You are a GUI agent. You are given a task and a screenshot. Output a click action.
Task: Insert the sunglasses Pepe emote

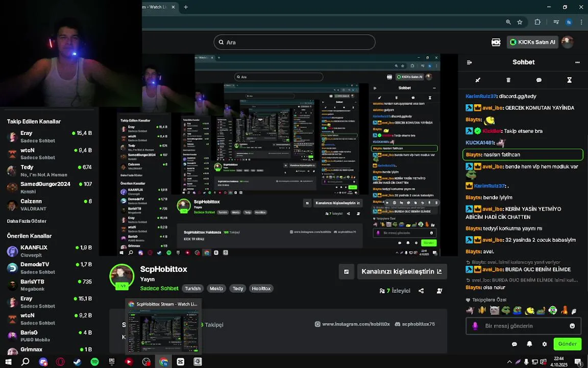[x=506, y=310]
